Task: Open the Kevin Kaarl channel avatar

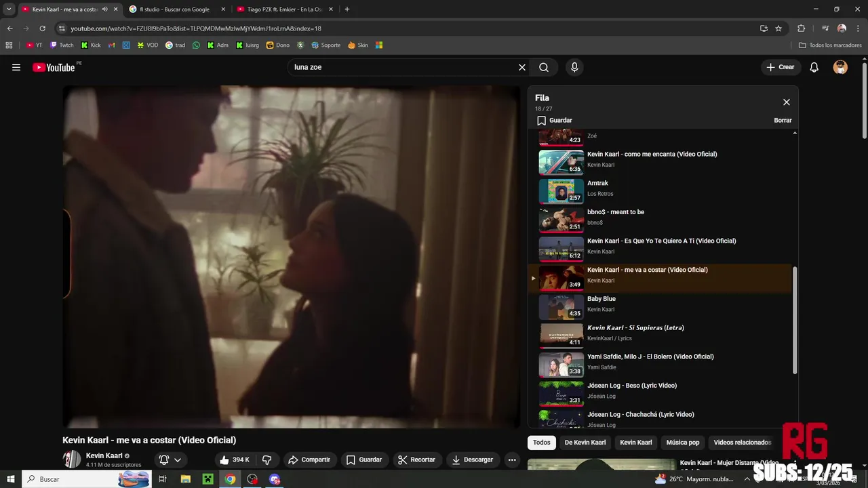Action: point(72,459)
